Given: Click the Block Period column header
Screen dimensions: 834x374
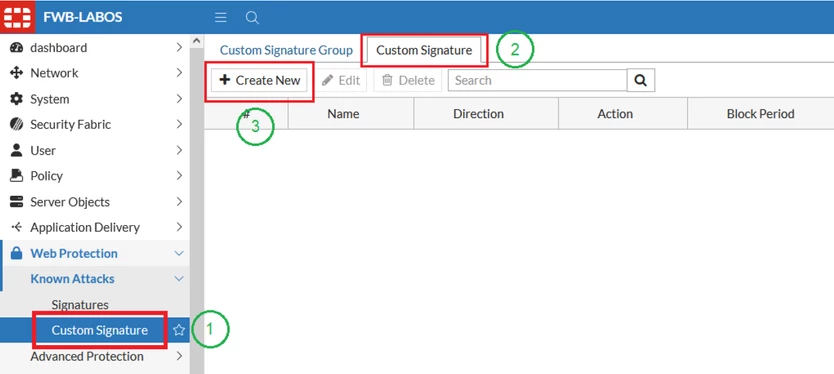Looking at the screenshot, I should click(761, 114).
